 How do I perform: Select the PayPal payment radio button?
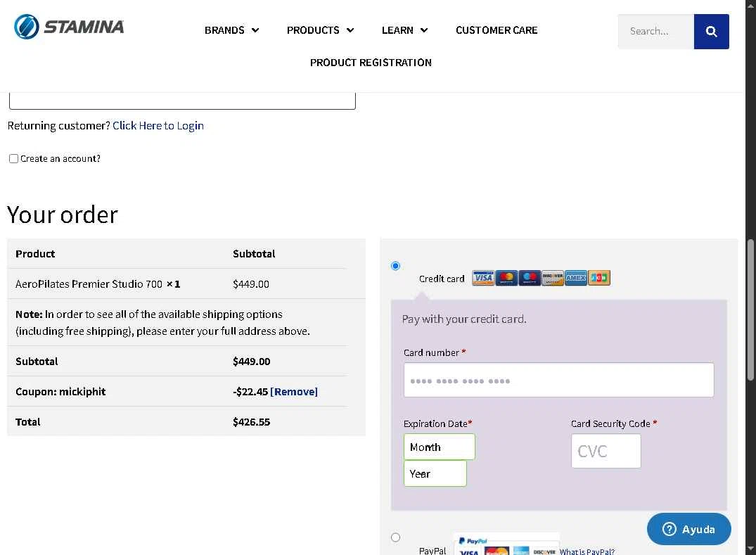coord(395,537)
